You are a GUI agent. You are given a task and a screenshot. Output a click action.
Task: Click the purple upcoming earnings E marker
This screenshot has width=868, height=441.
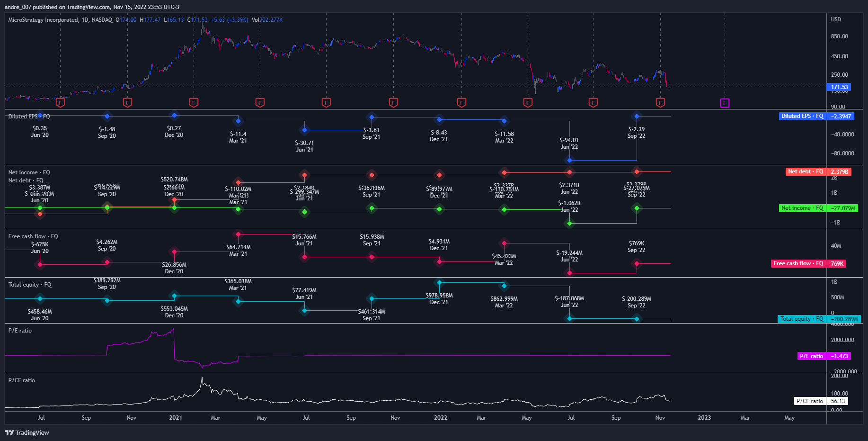[x=725, y=103]
